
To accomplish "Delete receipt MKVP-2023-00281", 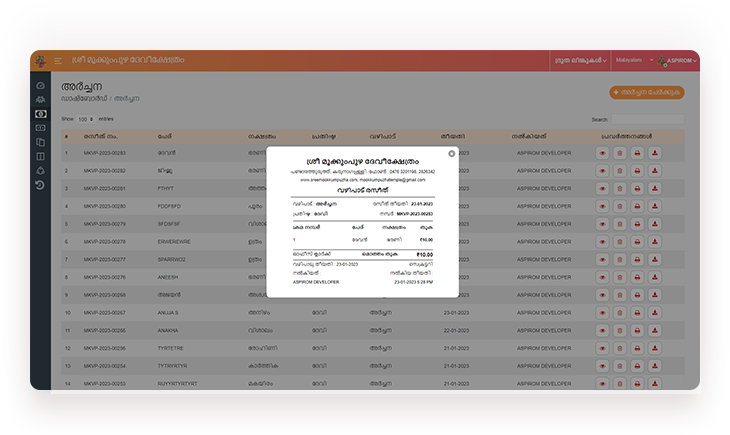I will (x=620, y=189).
